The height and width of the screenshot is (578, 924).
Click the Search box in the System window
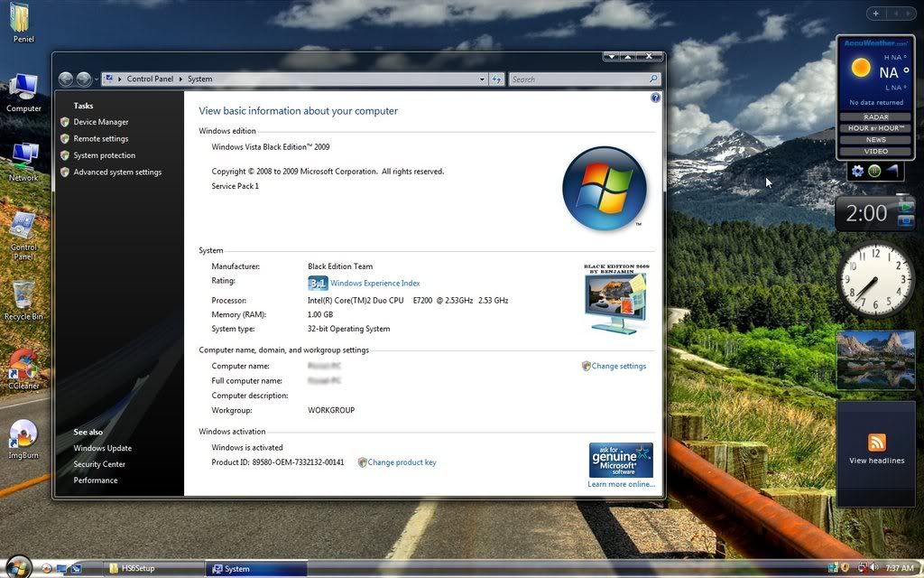584,79
